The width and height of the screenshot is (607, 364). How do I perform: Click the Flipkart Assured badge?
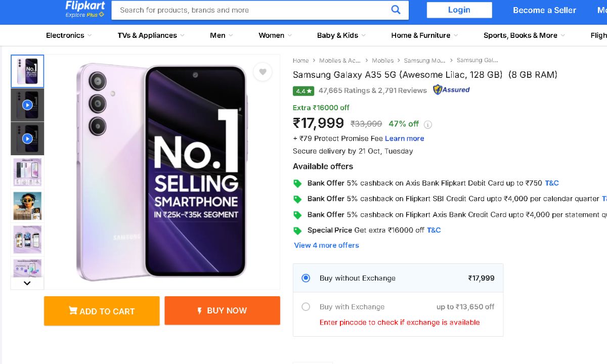[x=451, y=90]
